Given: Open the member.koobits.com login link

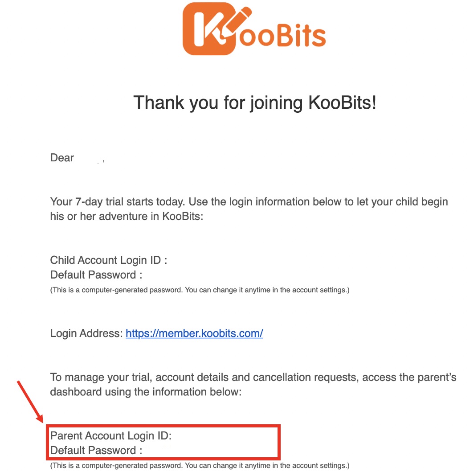Looking at the screenshot, I should (x=194, y=333).
